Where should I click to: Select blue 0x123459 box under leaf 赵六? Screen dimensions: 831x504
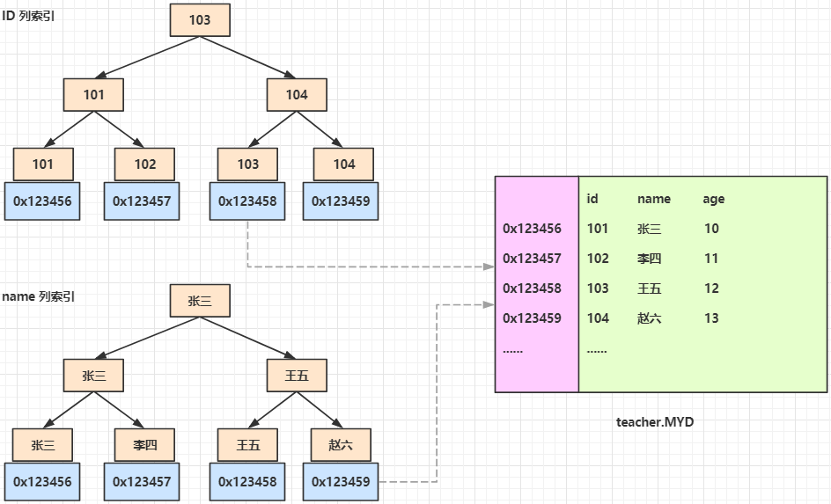(x=341, y=482)
